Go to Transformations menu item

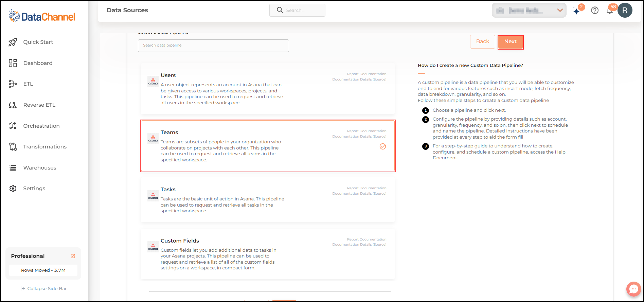pos(45,147)
